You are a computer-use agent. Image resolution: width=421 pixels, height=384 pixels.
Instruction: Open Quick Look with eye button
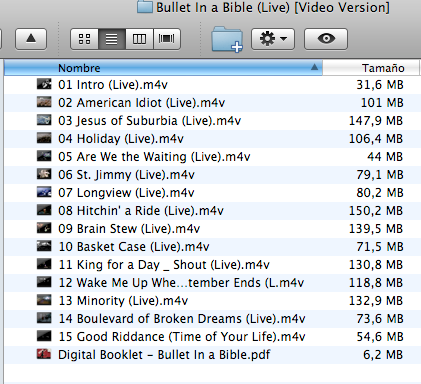[x=326, y=39]
